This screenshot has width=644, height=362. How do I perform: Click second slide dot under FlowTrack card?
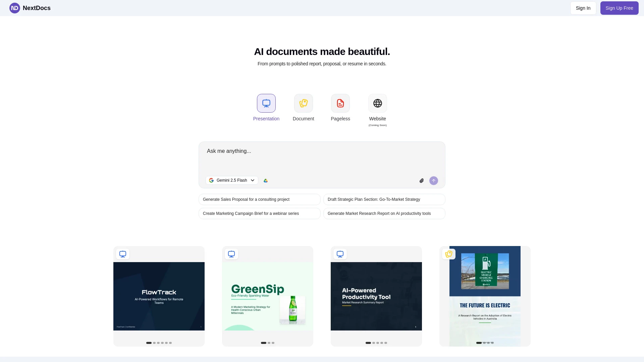click(x=154, y=343)
